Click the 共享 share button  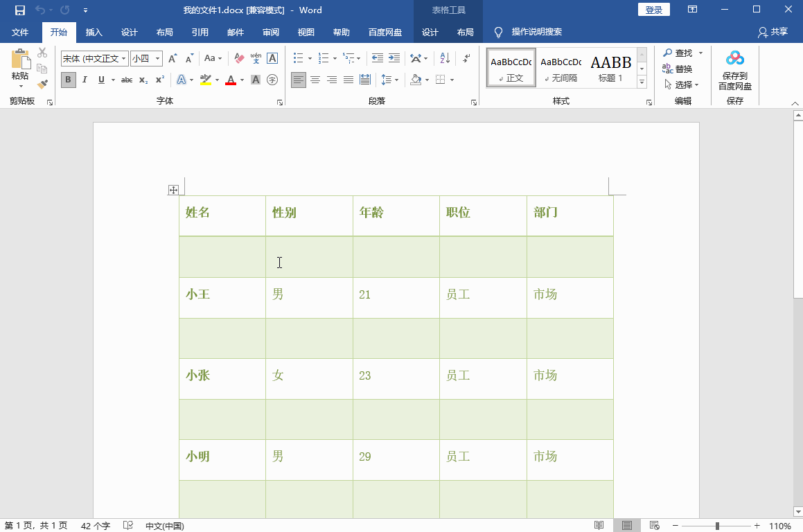(x=773, y=32)
